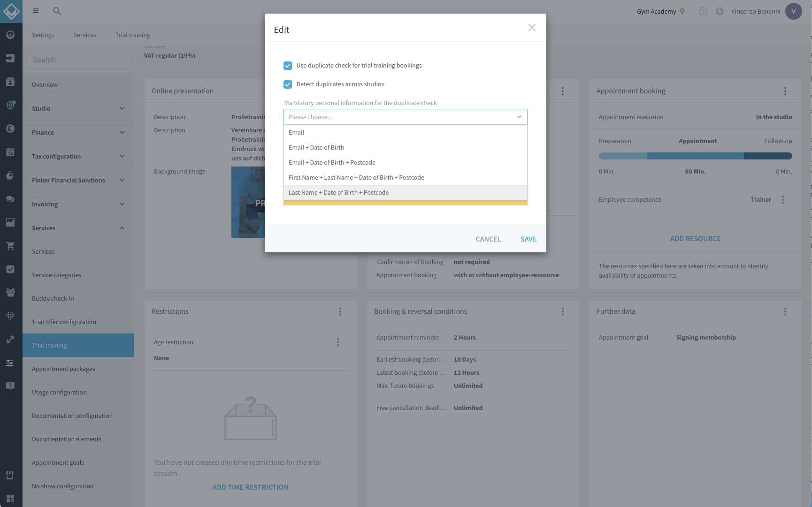Open Further data three-dot menu
This screenshot has height=507, width=812.
(x=785, y=311)
